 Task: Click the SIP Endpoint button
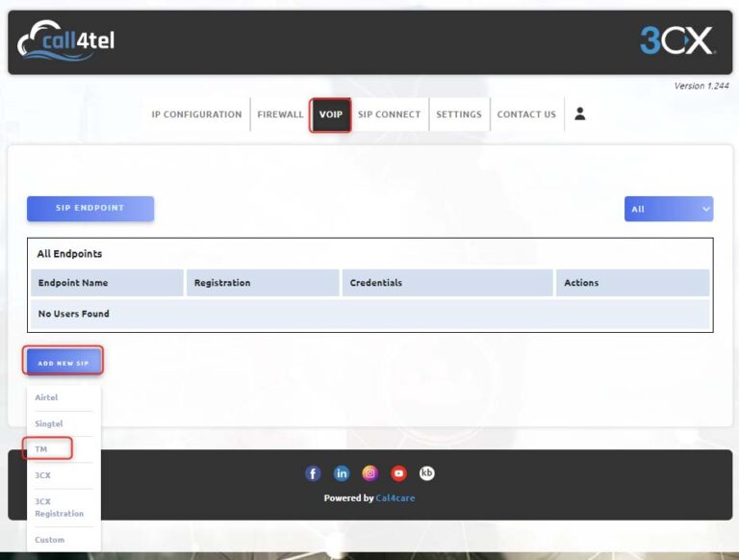90,209
